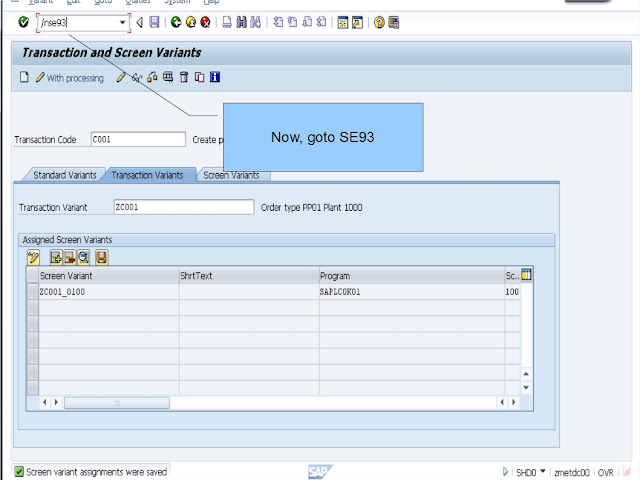Click the ZC001_0100 screen variant cell

coord(109,292)
